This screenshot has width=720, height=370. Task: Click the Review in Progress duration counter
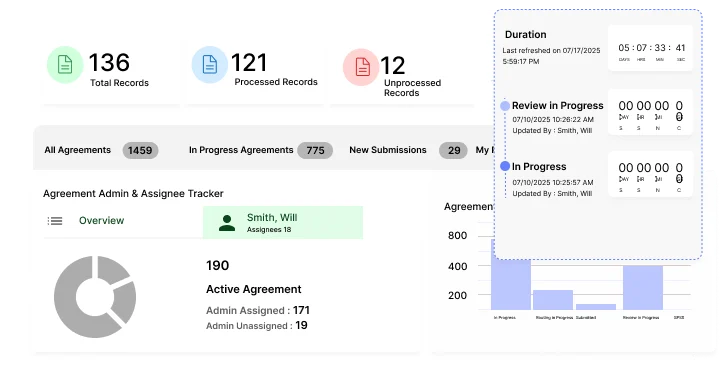[x=651, y=112]
